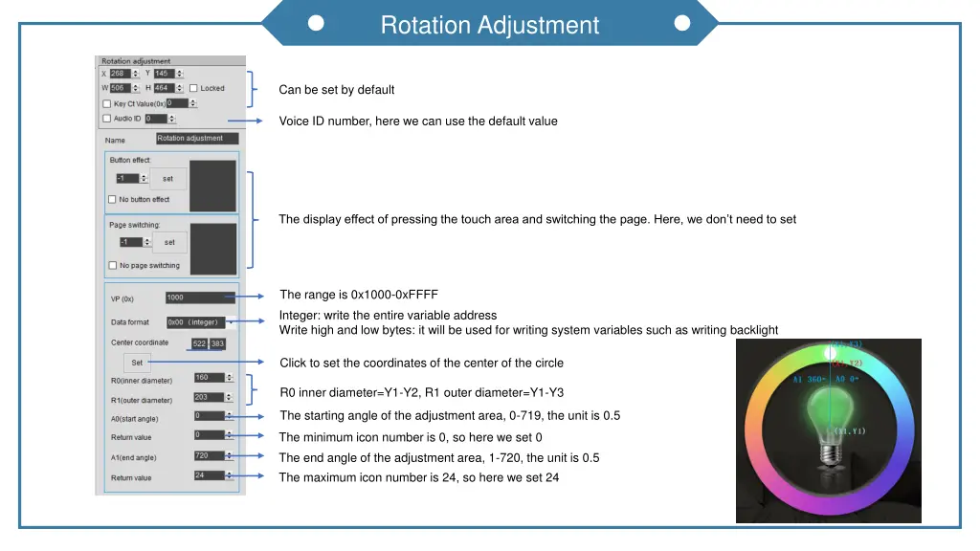This screenshot has height=551, width=980.
Task: Increase the Audio ID value with its stepper
Action: point(170,117)
